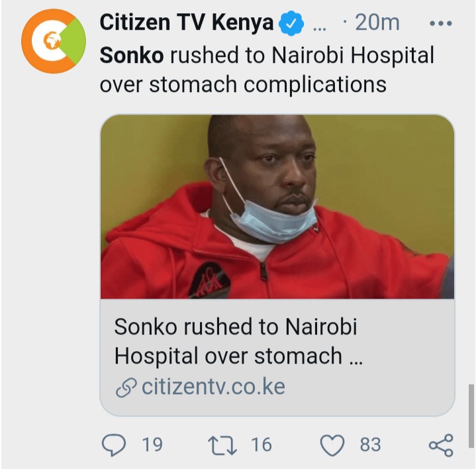Image resolution: width=476 pixels, height=469 pixels.
Task: Click the vertical scrollbar thumb
Action: pyautogui.click(x=471, y=416)
